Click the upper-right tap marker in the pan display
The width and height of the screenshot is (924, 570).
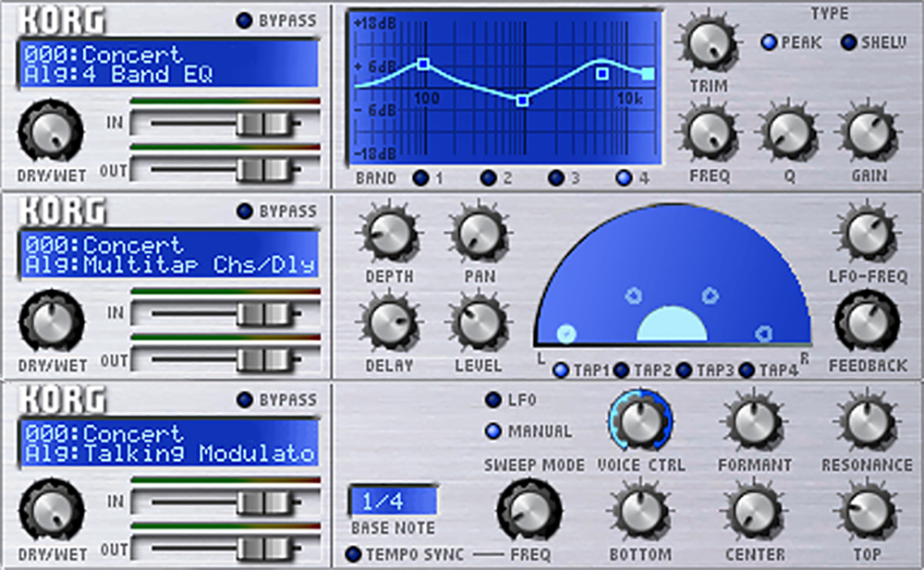710,296
